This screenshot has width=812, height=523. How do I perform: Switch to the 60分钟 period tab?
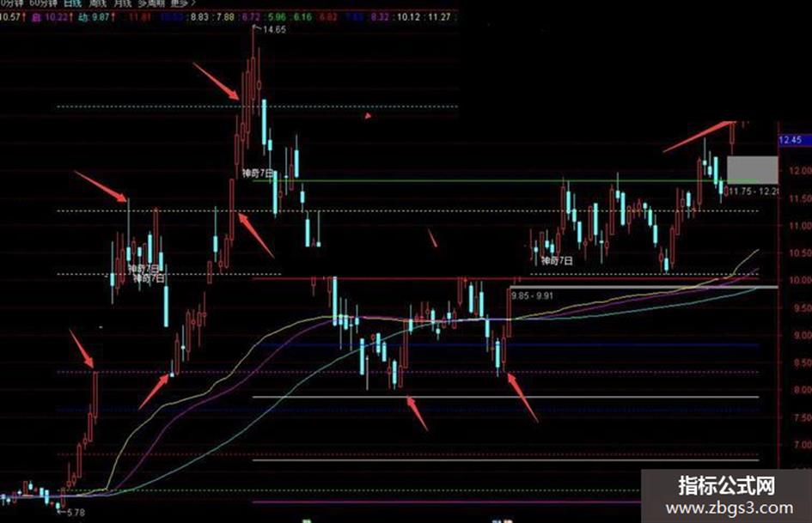(44, 3)
